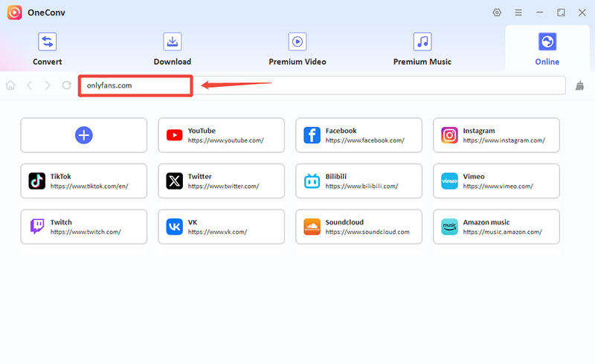This screenshot has height=364, width=595.
Task: Open the Soundcloud shortcut icon
Action: 312,227
